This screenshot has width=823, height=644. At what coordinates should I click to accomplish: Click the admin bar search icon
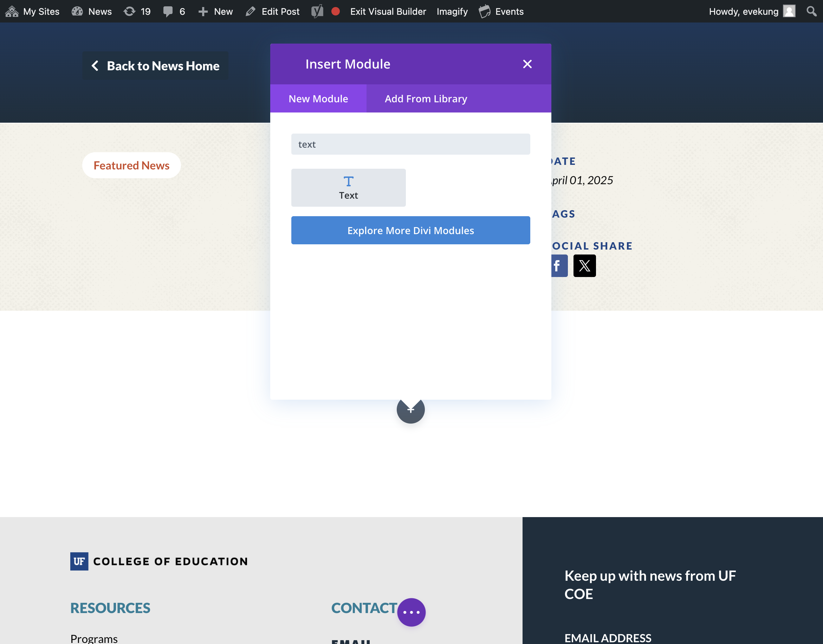(811, 11)
